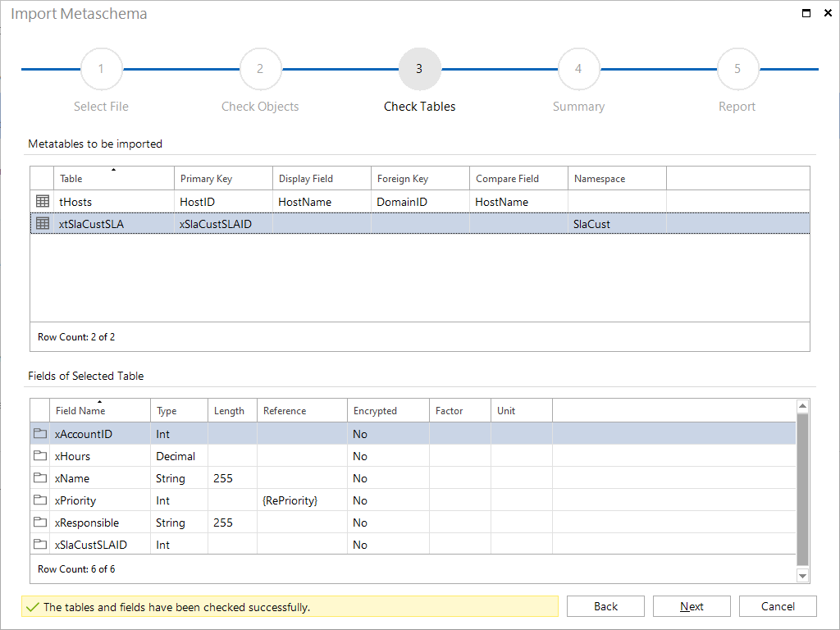
Task: Proceed with the Next button
Action: (x=692, y=606)
